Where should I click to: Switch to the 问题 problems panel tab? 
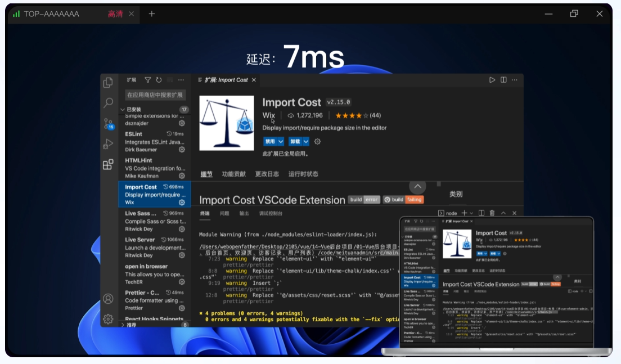[224, 214]
